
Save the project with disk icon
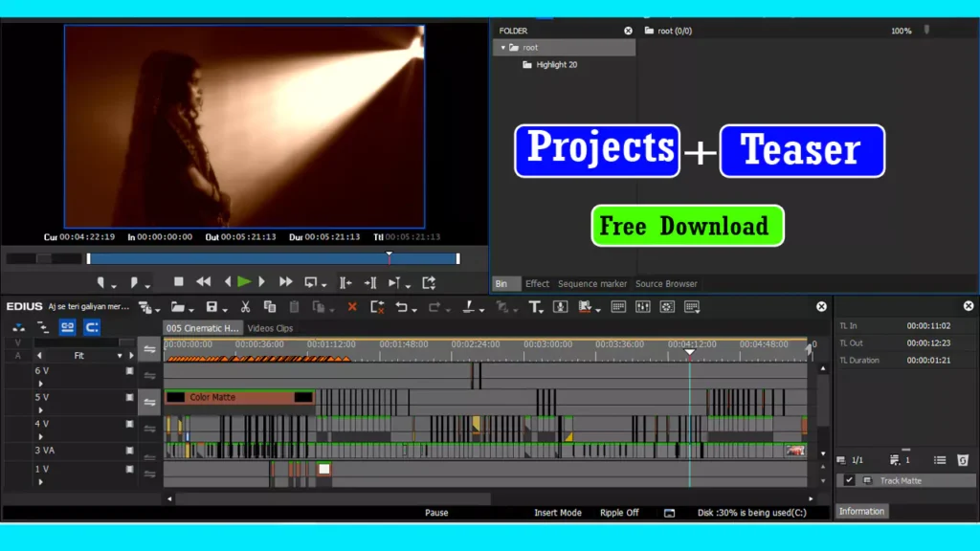pos(212,307)
